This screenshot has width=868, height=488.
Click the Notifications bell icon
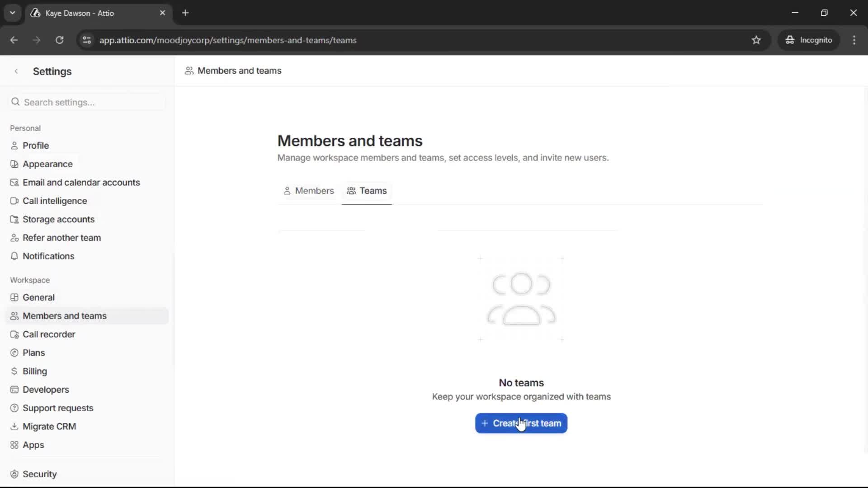click(14, 256)
